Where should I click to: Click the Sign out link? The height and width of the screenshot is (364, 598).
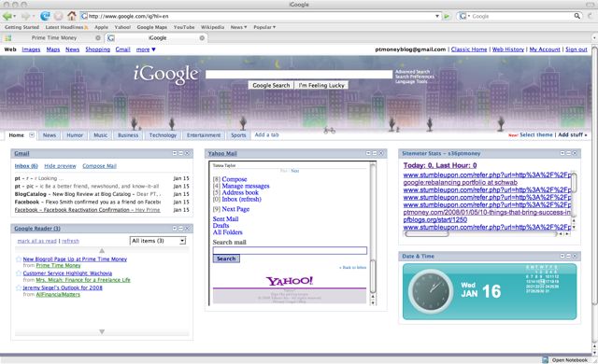point(577,49)
